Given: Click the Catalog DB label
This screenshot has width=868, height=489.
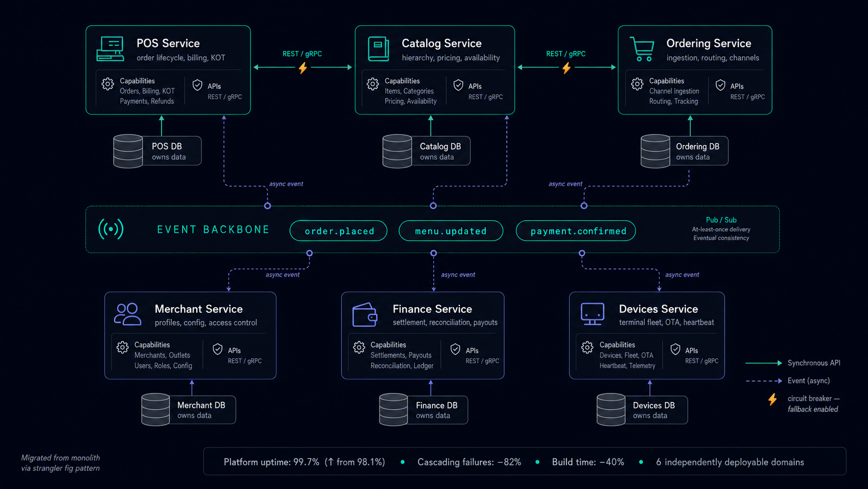Looking at the screenshot, I should click(x=440, y=146).
